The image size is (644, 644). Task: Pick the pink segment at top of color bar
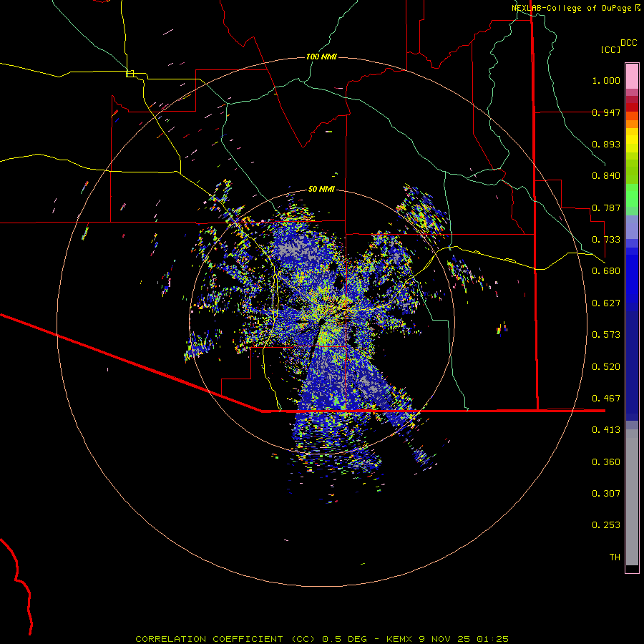coord(632,76)
